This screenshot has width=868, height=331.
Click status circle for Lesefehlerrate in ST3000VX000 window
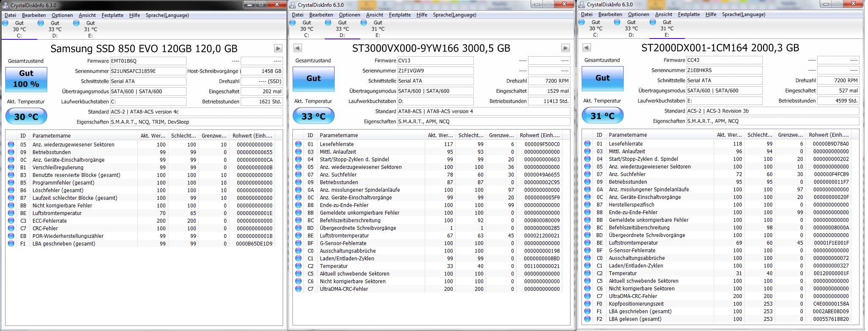298,144
